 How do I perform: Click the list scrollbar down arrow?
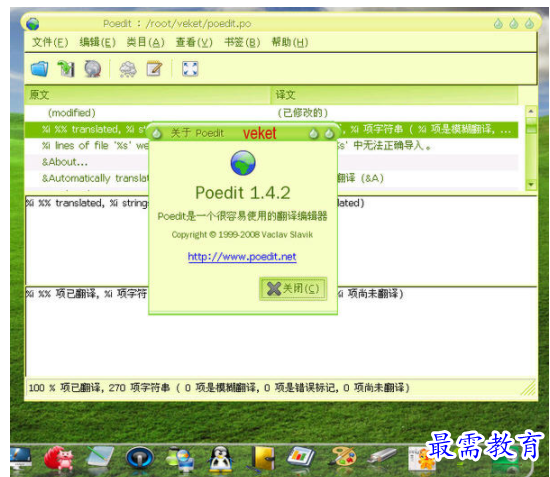531,184
